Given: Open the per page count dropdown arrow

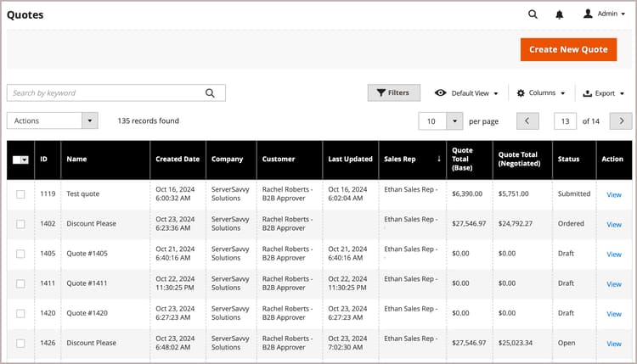Looking at the screenshot, I should tap(454, 121).
